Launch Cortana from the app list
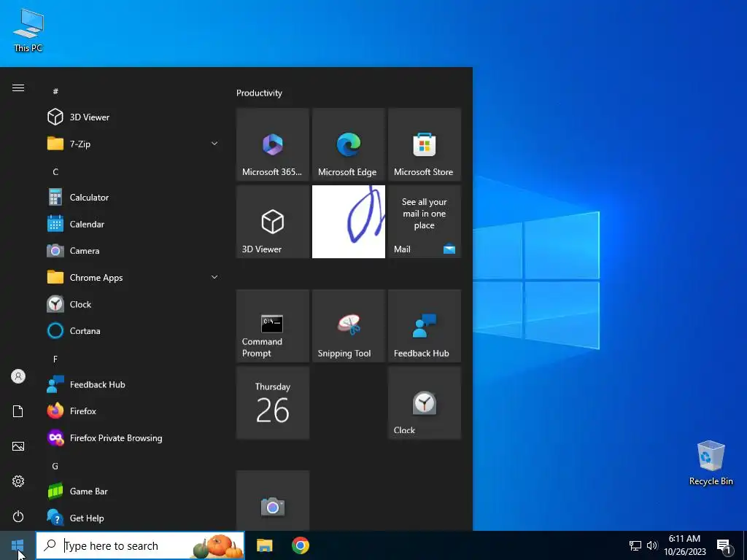 tap(131, 331)
